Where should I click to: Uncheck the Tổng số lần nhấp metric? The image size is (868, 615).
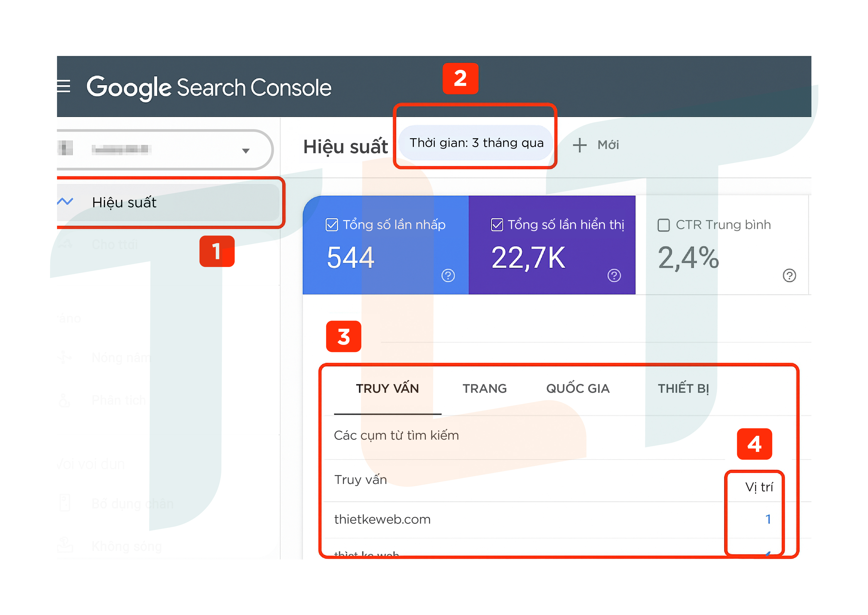(x=331, y=225)
